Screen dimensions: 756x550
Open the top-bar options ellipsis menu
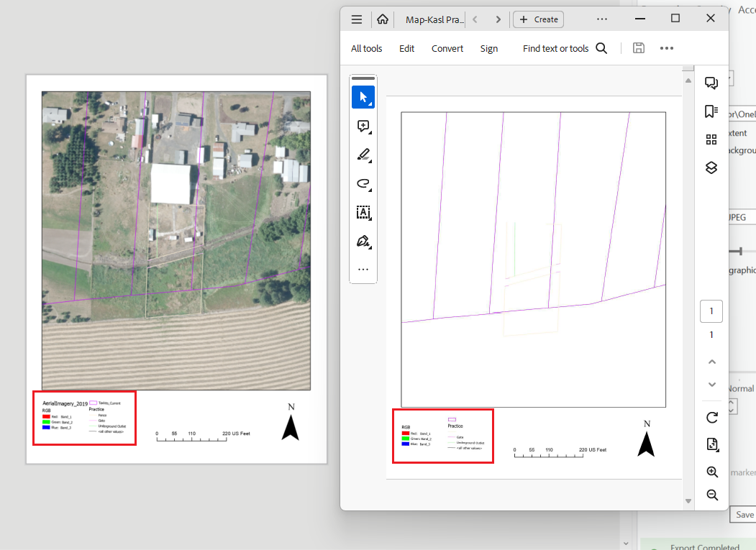click(601, 19)
